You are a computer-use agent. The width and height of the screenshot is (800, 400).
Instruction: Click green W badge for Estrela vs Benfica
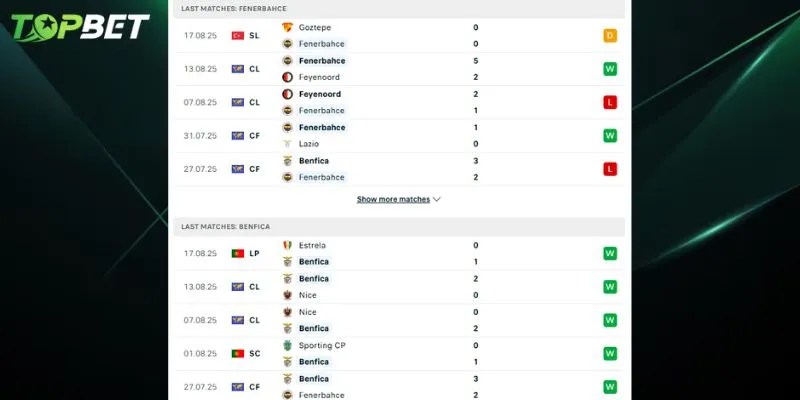click(x=610, y=254)
